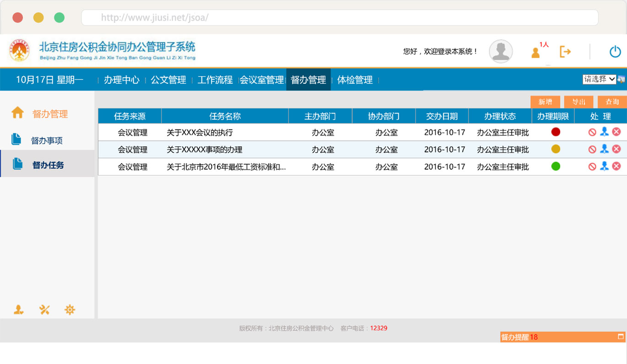The image size is (627, 364).
Task: Click the 新增 button
Action: click(x=545, y=102)
